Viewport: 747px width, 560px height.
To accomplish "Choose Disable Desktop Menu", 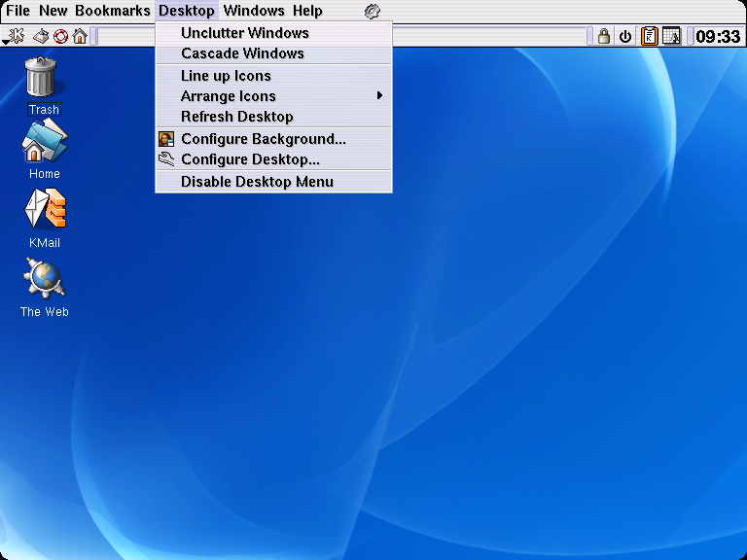I will pyautogui.click(x=274, y=182).
